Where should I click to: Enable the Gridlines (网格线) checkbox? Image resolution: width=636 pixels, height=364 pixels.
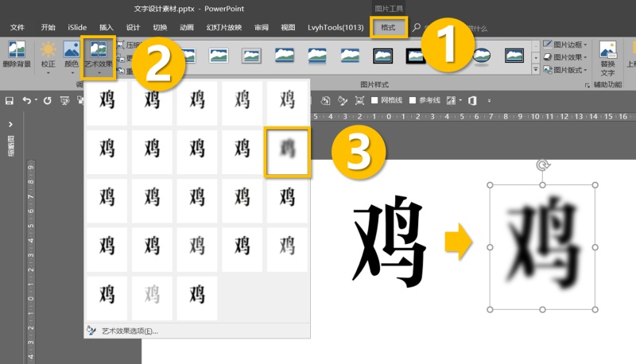tap(374, 100)
